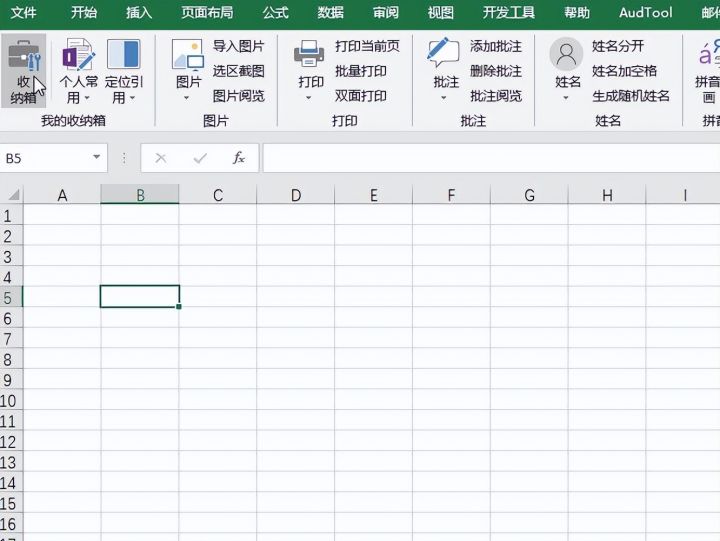Viewport: 720px width, 541px height.
Task: Select column E header
Action: click(x=373, y=195)
